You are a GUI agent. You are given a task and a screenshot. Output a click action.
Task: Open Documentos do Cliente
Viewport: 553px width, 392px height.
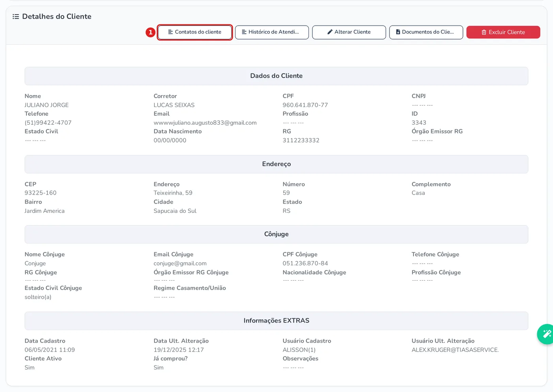(426, 32)
